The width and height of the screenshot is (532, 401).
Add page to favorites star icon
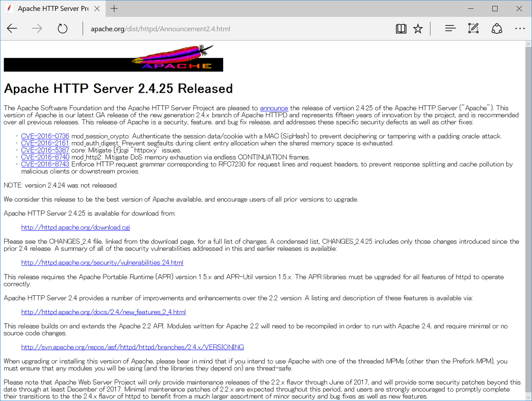click(418, 29)
